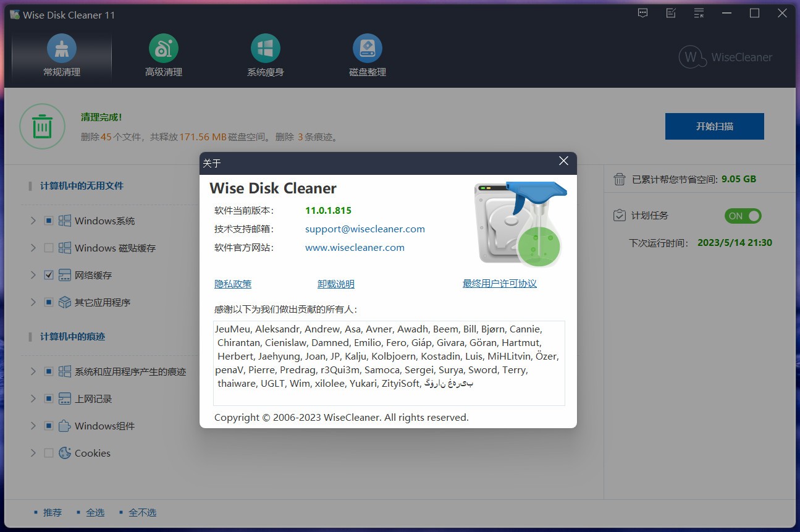Click the 上网记录 browser icon
Viewport: 800px width, 532px height.
pyautogui.click(x=65, y=399)
